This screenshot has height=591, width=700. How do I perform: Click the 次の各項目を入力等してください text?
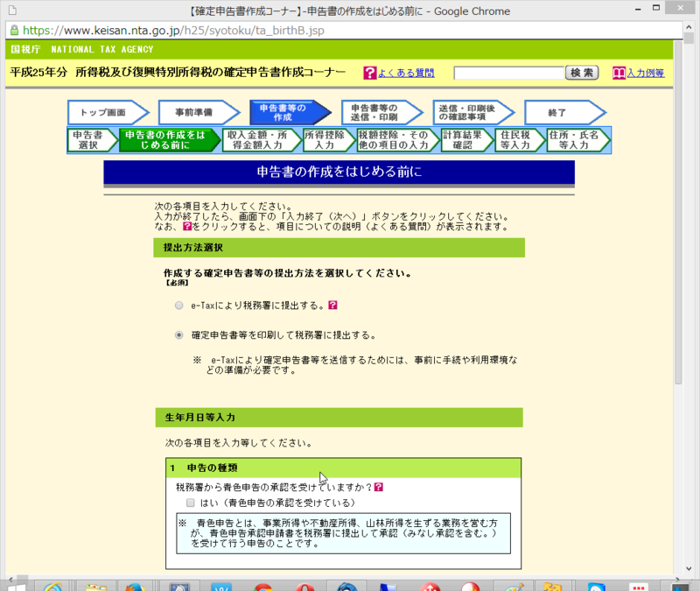point(238,443)
